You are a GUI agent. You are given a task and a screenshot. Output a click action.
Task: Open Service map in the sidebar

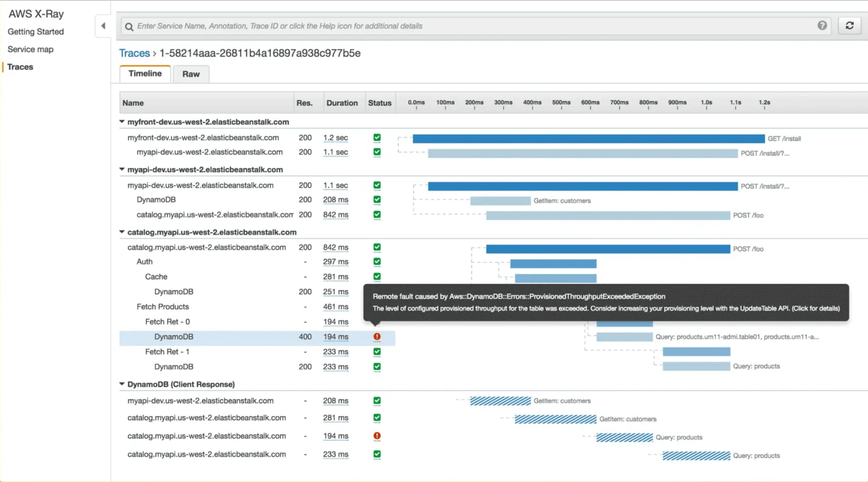click(x=30, y=49)
